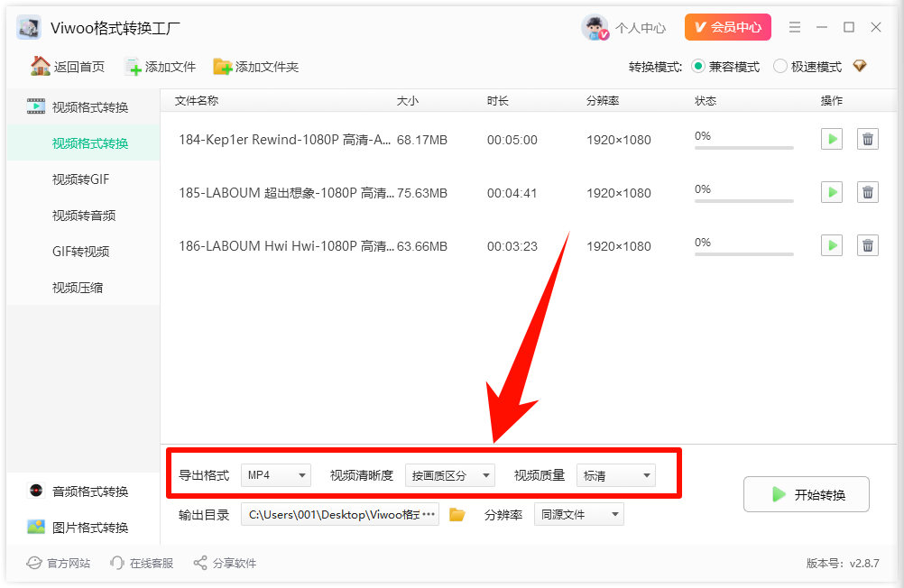Click progress bar of 186-LABOUM Hwi Hwi row
Image resolution: width=904 pixels, height=588 pixels.
tap(743, 253)
